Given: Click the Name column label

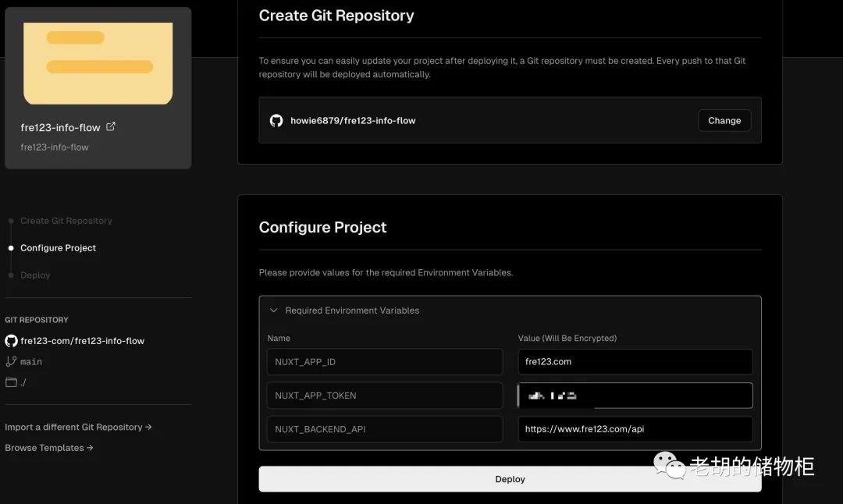Looking at the screenshot, I should pos(279,338).
